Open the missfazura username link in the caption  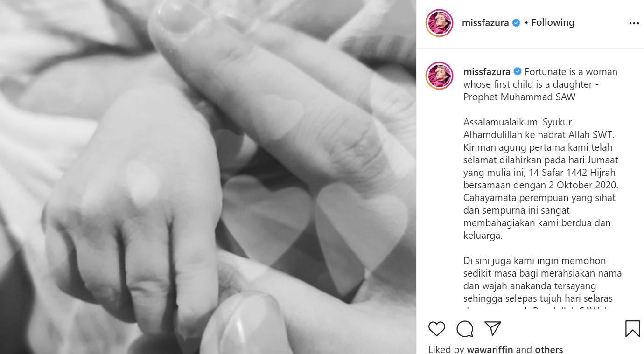(x=487, y=72)
